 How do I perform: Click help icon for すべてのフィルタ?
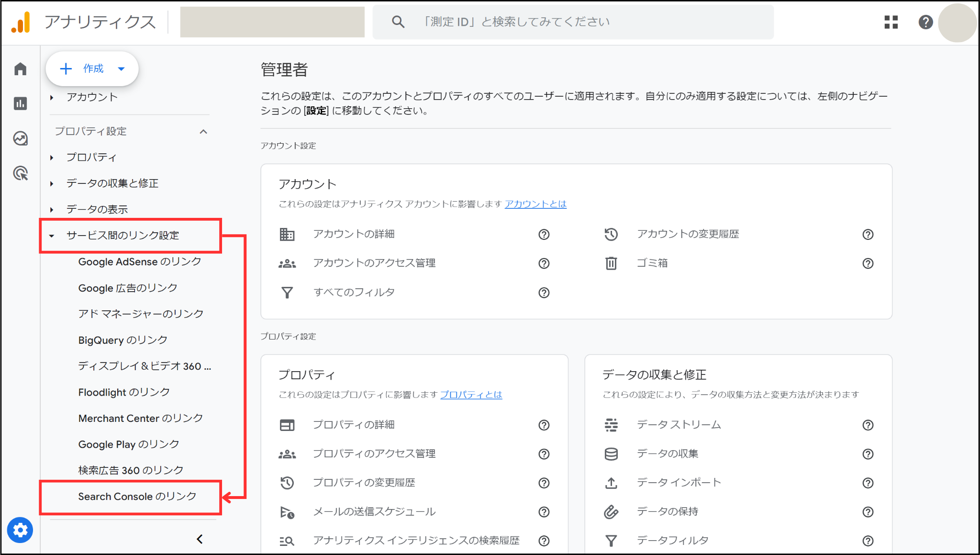[x=544, y=293]
